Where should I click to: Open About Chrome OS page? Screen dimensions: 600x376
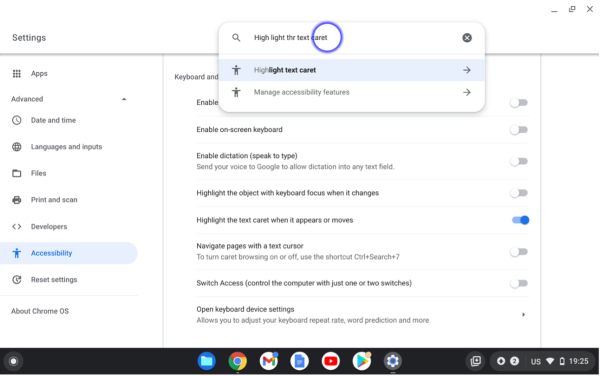(x=40, y=311)
